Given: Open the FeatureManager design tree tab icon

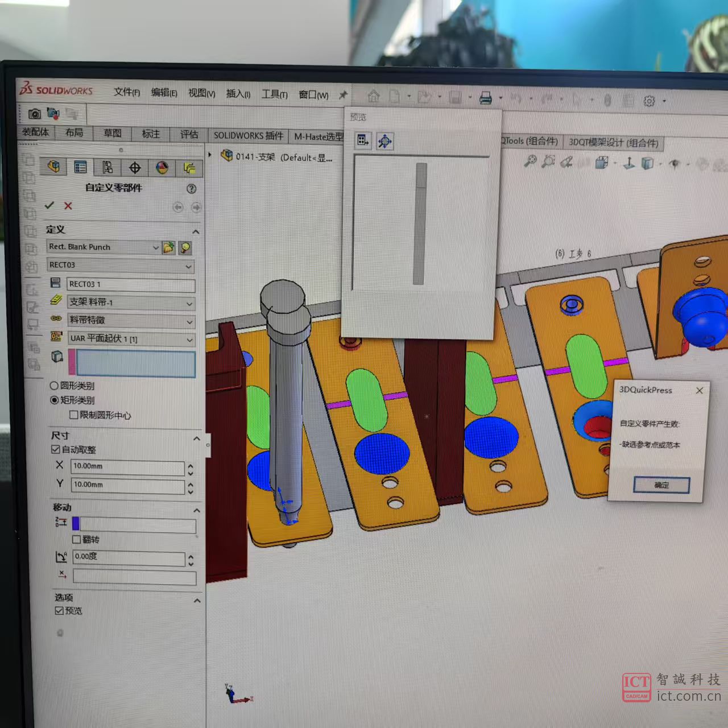Looking at the screenshot, I should (x=53, y=167).
